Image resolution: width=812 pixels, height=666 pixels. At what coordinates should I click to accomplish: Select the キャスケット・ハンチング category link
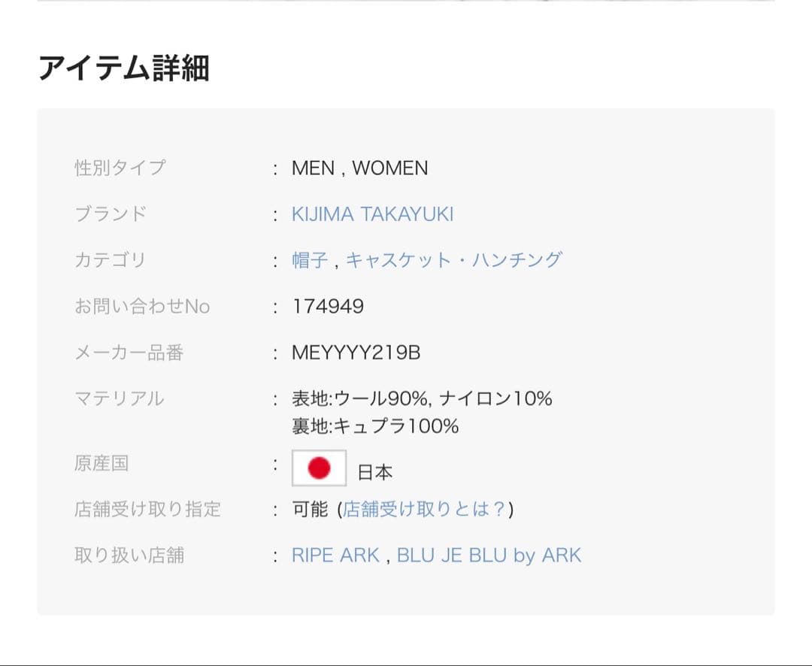(453, 260)
